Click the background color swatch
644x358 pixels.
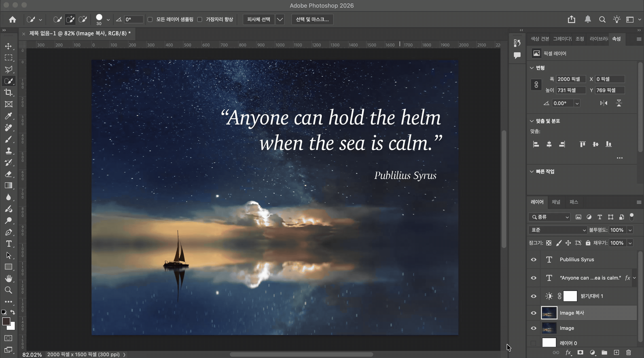tap(12, 327)
